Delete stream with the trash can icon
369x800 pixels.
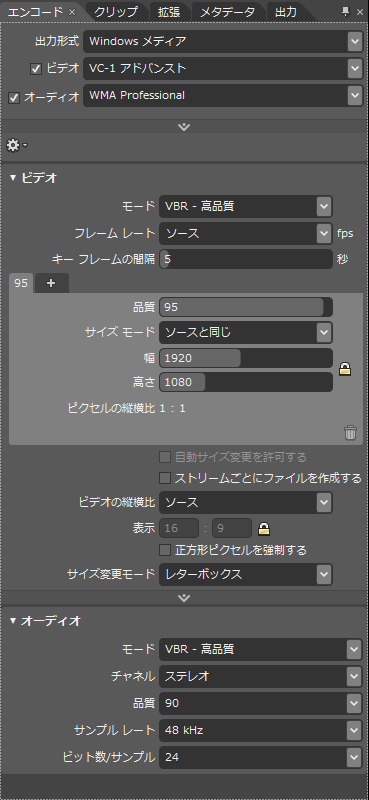[350, 433]
